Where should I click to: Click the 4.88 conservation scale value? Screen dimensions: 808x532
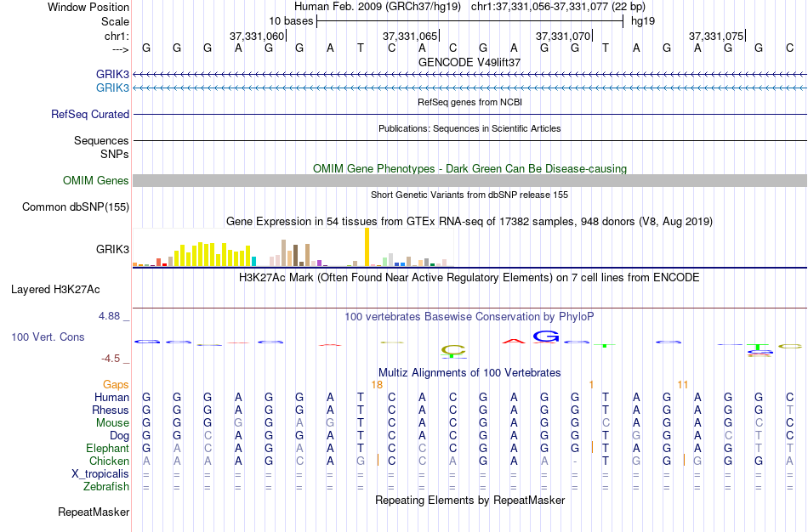click(x=109, y=315)
